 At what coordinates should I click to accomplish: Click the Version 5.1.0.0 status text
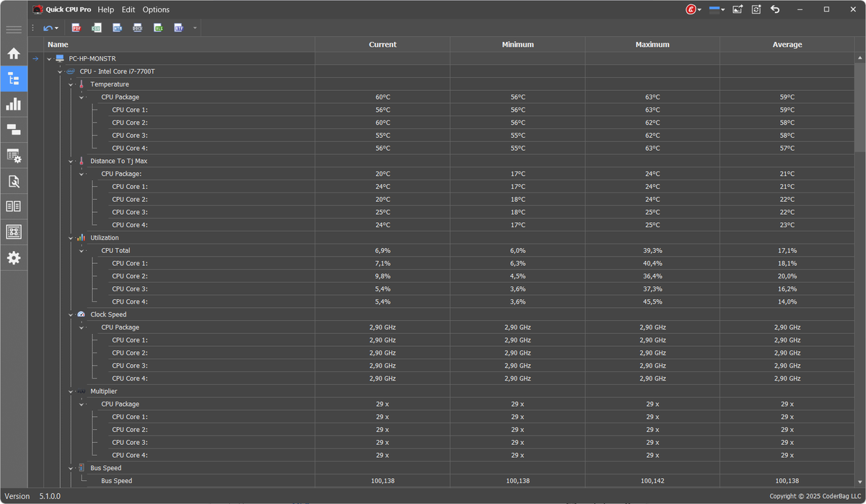pos(32,496)
